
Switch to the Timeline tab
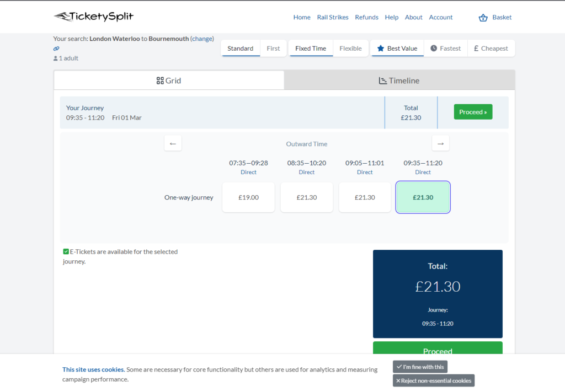(x=399, y=80)
